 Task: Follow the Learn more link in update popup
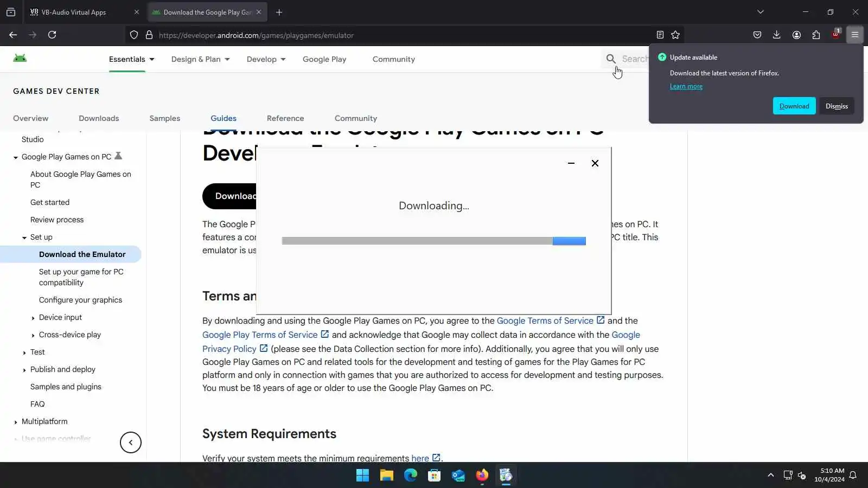click(x=686, y=86)
